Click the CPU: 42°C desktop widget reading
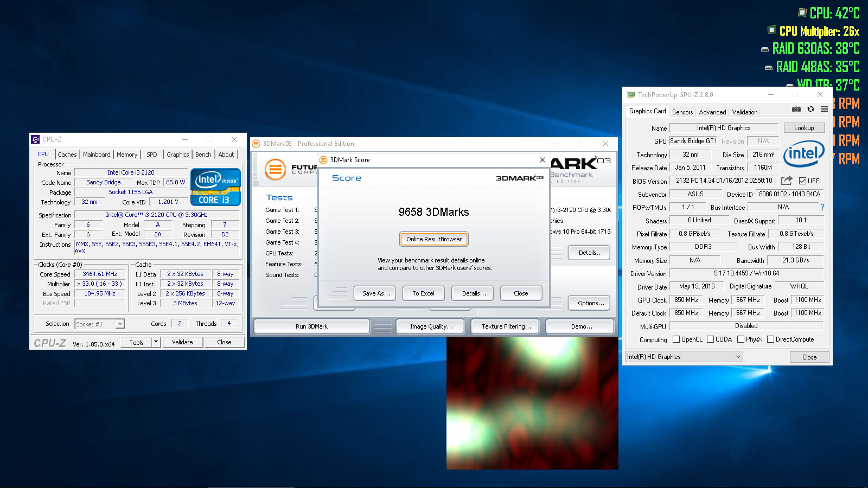Image resolution: width=868 pixels, height=488 pixels. pyautogui.click(x=828, y=12)
